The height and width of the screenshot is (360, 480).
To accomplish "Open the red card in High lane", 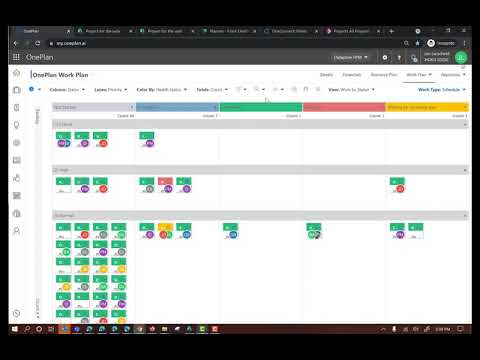I will coord(165,185).
